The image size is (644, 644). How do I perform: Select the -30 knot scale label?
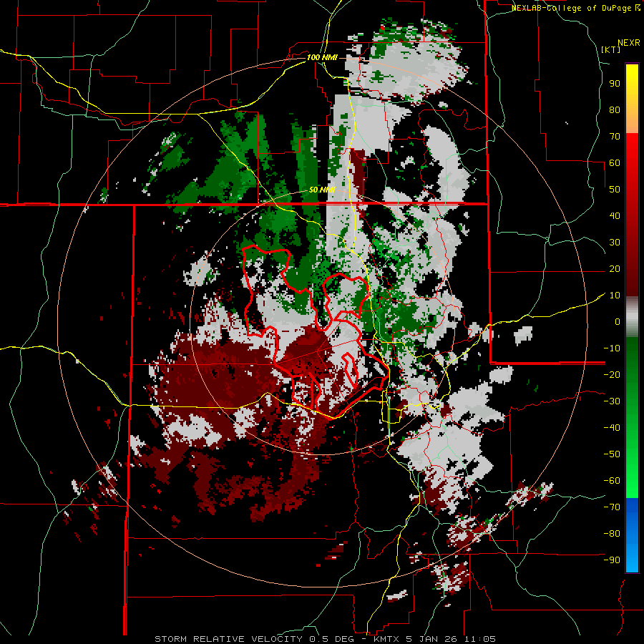point(612,401)
